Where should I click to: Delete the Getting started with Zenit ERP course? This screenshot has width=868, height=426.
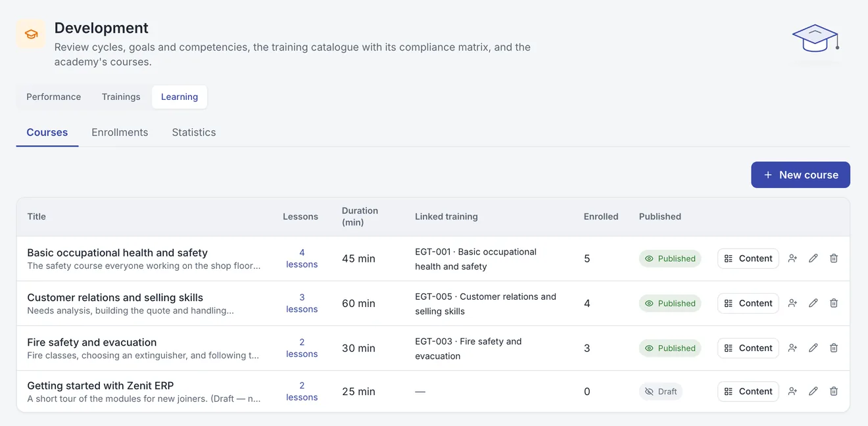pos(834,391)
